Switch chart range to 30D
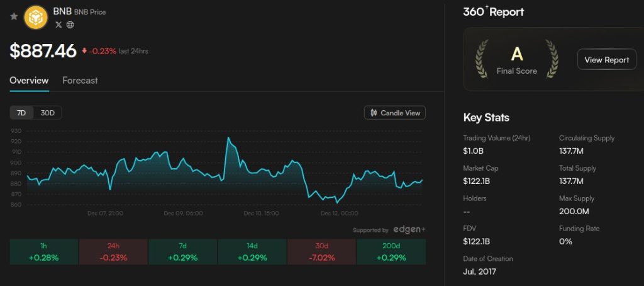This screenshot has height=286, width=644. coord(48,113)
